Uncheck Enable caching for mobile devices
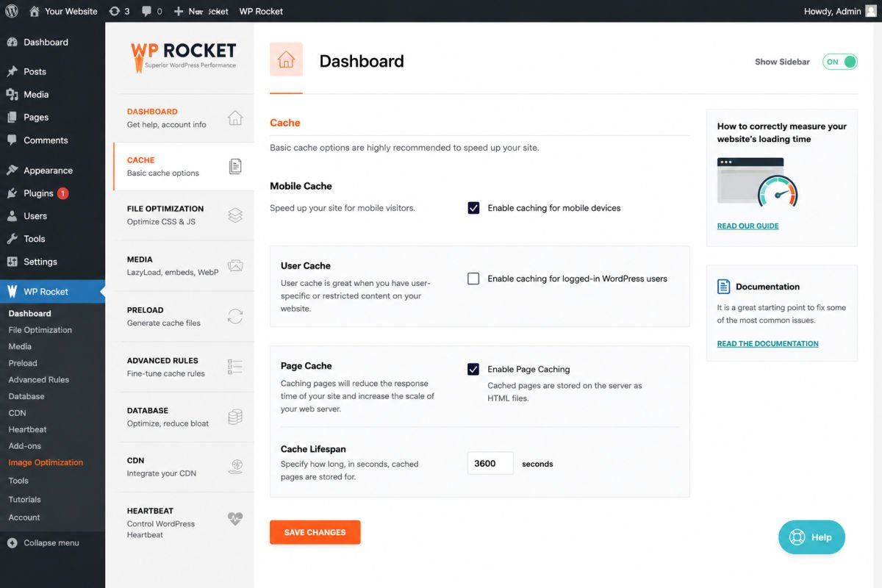This screenshot has width=882, height=588. pyautogui.click(x=473, y=208)
